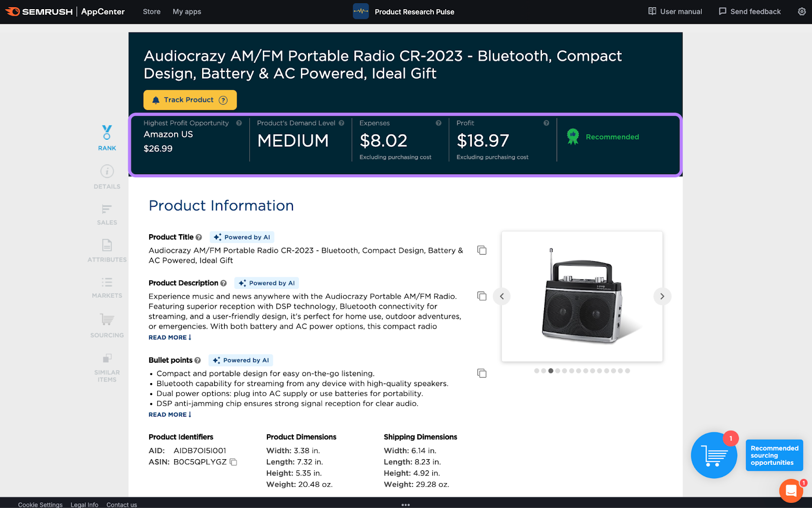
Task: Copy the bullet points text
Action: pyautogui.click(x=482, y=373)
